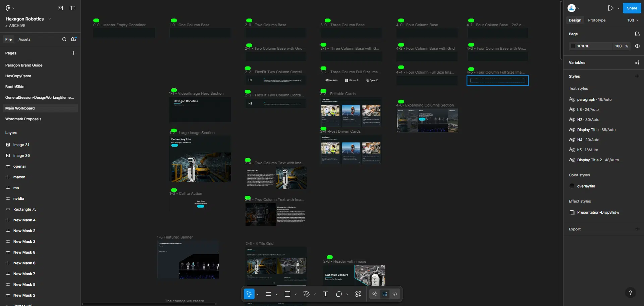Click the search icon in left panel
Image resolution: width=644 pixels, height=306 pixels.
64,39
